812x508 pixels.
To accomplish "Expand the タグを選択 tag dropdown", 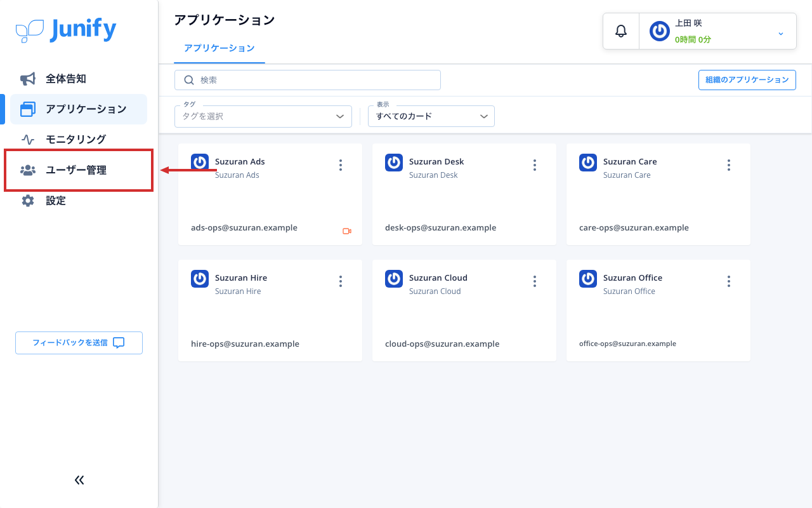I will point(263,116).
